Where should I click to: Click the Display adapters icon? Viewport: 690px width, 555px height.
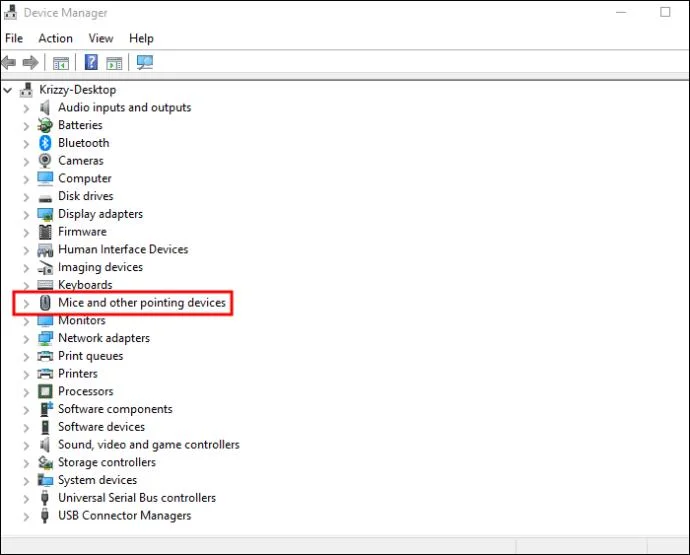pos(45,214)
